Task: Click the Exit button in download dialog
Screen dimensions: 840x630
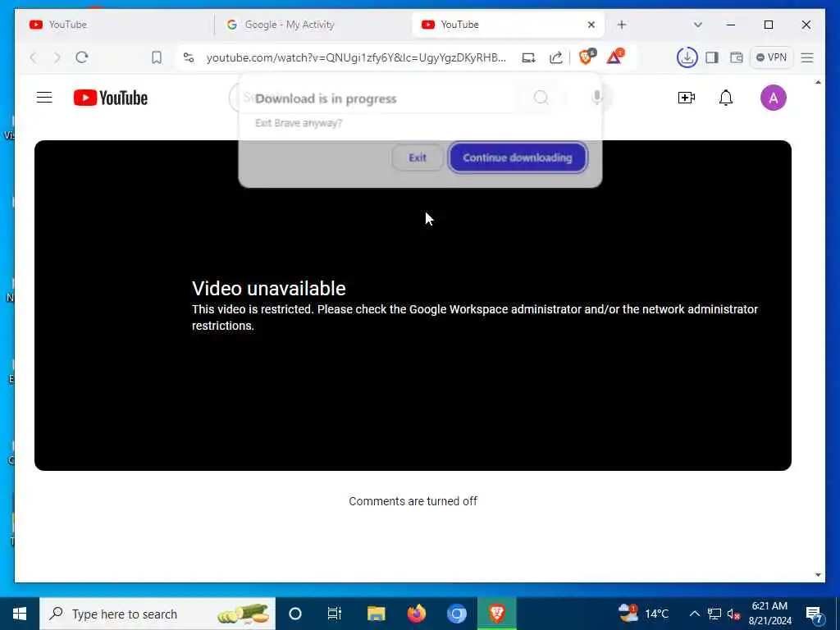Action: point(418,157)
